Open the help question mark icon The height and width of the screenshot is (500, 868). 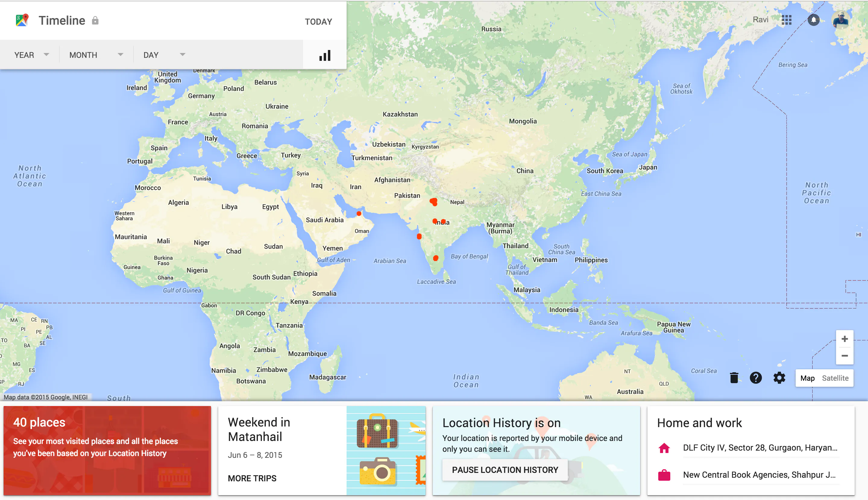756,378
